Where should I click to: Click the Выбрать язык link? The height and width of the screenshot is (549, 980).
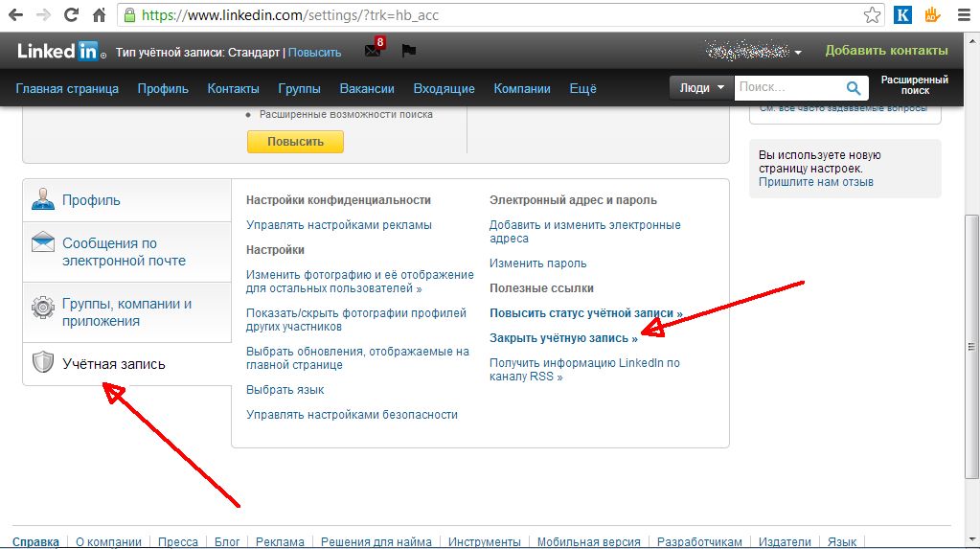(285, 390)
